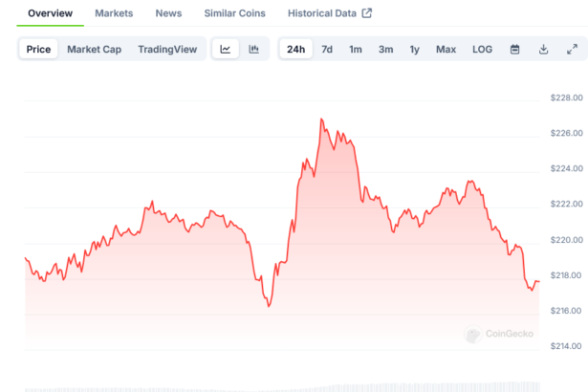
Task: Open the Similar Coins tab
Action: [233, 13]
